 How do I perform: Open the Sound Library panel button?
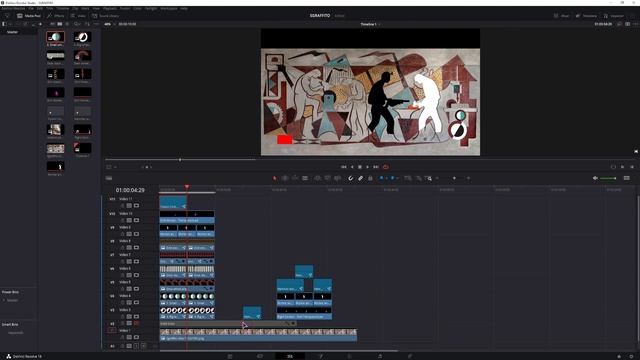[105, 16]
